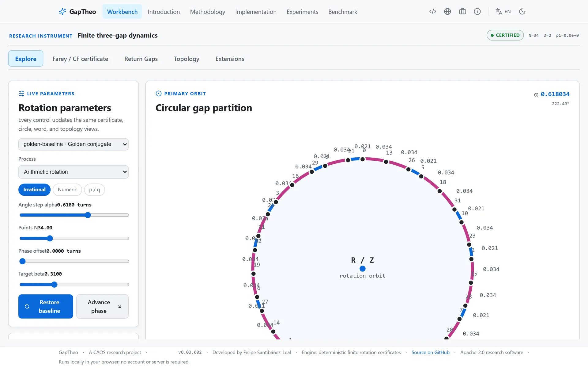Select the Irrational mode pill
The height and width of the screenshot is (368, 588).
[x=34, y=190]
